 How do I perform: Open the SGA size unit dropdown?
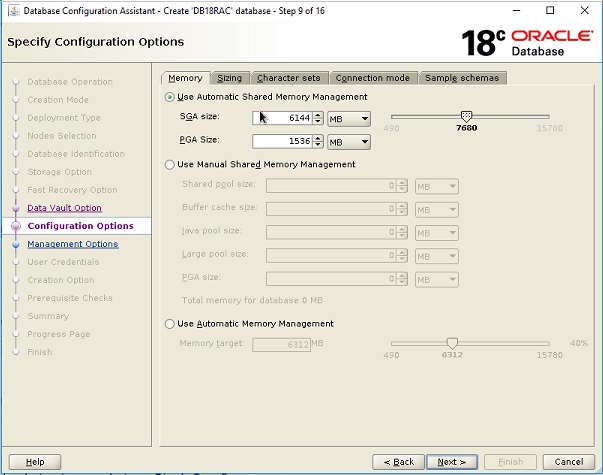pos(349,119)
